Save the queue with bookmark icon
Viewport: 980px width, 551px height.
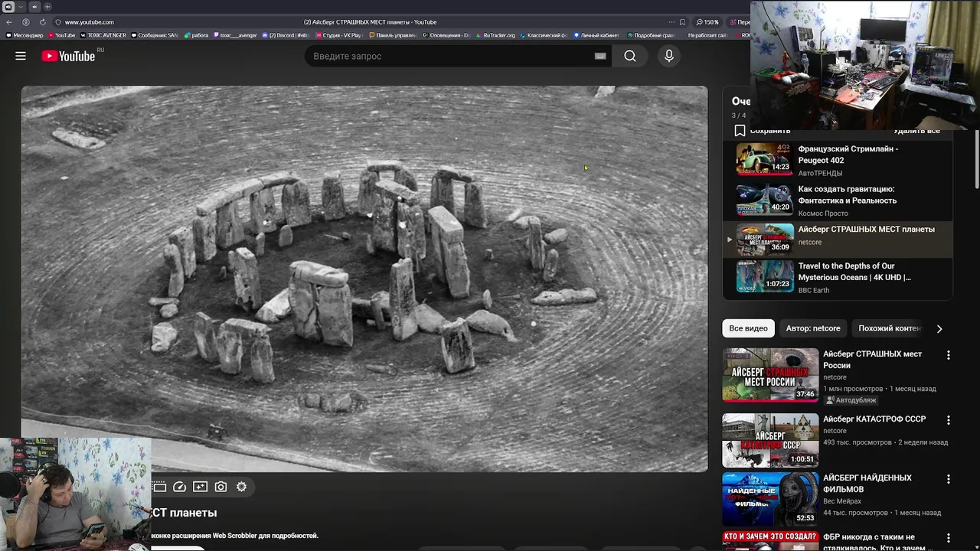[740, 131]
